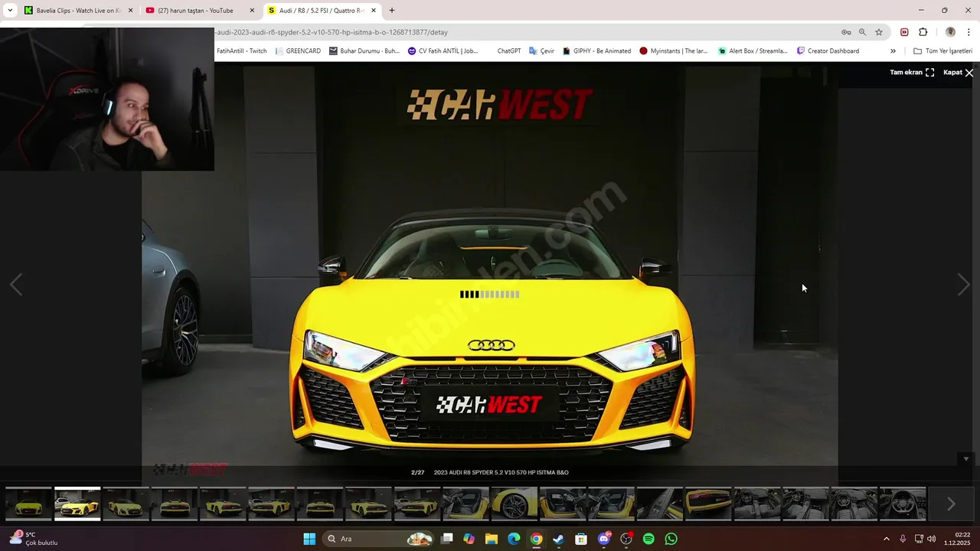Open the tab search dropdown
The width and height of the screenshot is (980, 551).
[10, 11]
